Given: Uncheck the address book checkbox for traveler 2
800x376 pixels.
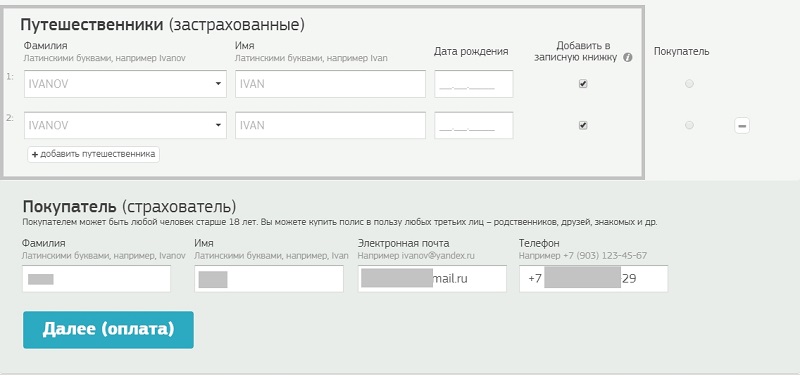Looking at the screenshot, I should click(x=583, y=126).
